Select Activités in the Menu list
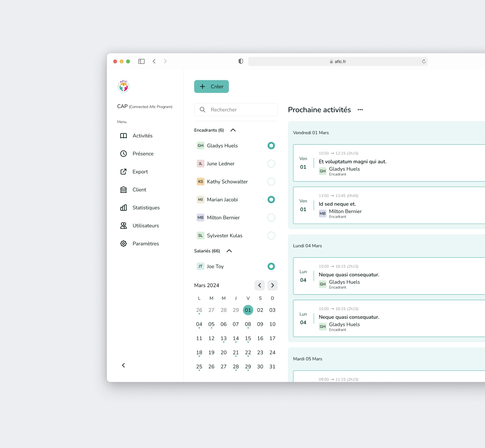Viewport: 485px width, 448px height. click(143, 136)
